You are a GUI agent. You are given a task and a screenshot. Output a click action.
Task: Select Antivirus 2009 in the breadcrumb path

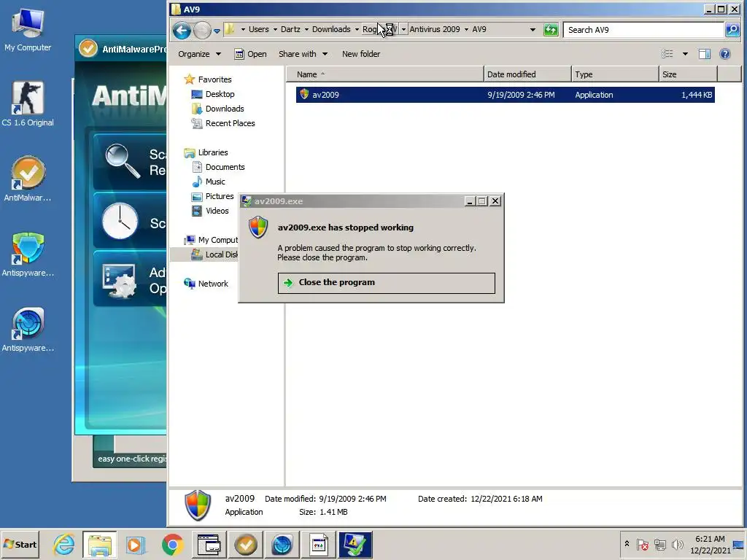tap(435, 29)
